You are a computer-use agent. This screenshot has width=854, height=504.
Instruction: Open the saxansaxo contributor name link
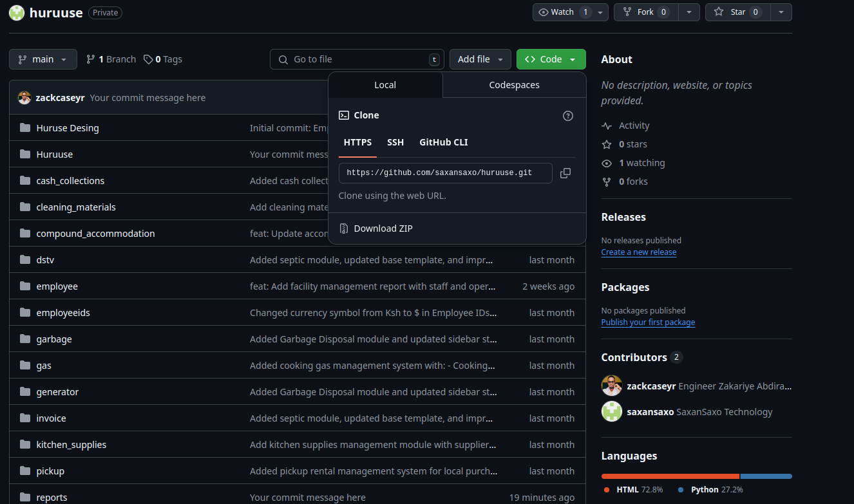tap(650, 412)
